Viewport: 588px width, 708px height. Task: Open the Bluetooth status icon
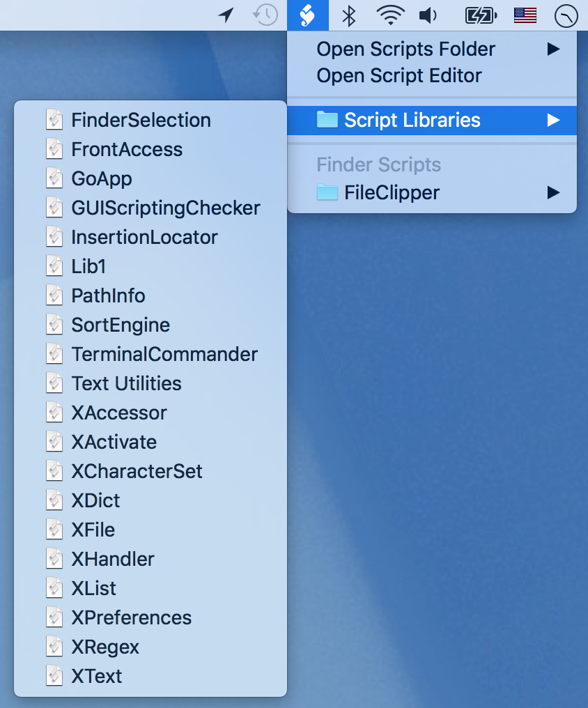tap(350, 15)
